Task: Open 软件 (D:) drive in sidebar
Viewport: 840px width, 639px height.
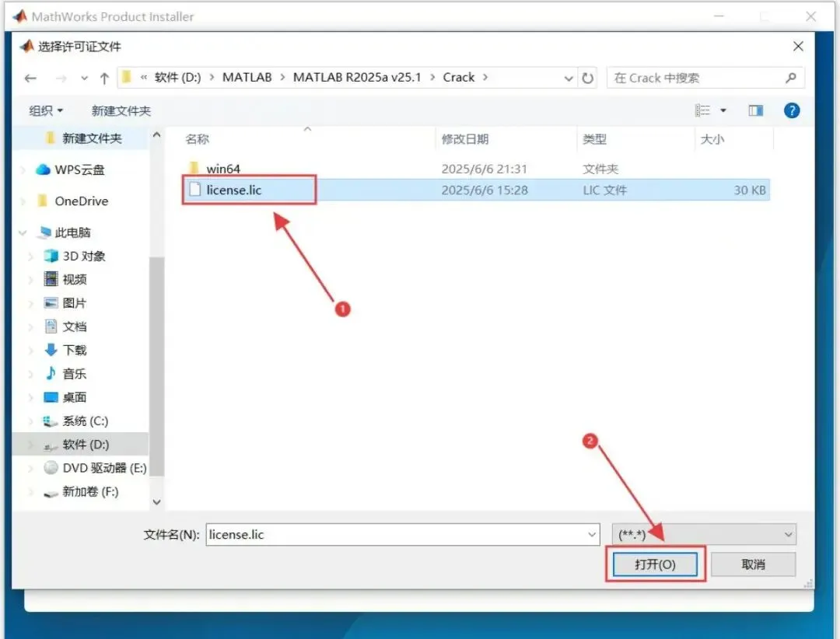Action: (x=86, y=445)
